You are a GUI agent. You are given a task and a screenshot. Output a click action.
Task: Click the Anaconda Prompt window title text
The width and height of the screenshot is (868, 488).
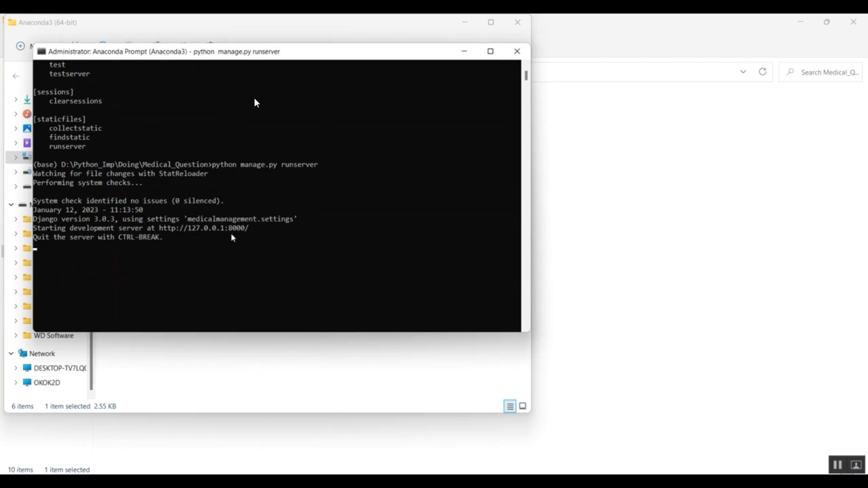tap(164, 51)
